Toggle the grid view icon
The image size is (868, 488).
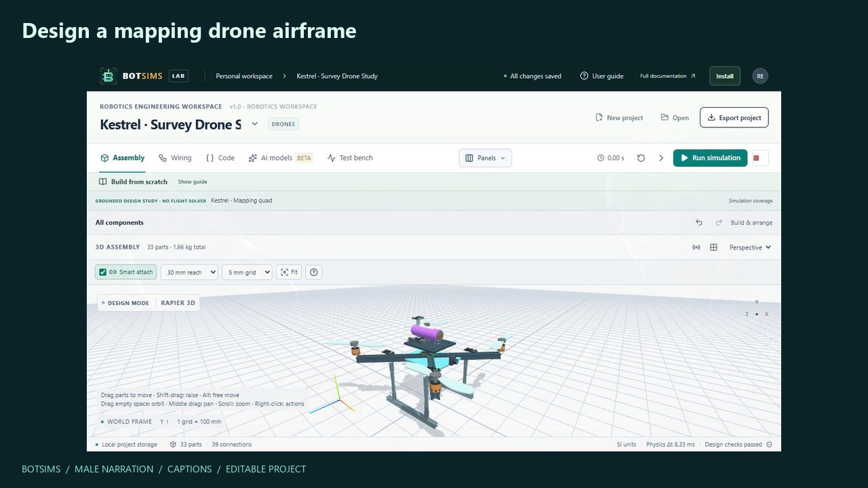click(713, 247)
